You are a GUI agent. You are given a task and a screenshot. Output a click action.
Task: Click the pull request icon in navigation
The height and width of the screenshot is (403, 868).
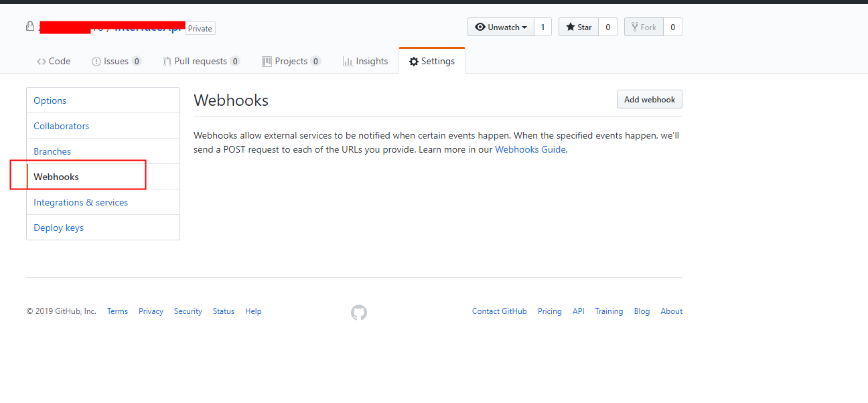click(166, 60)
